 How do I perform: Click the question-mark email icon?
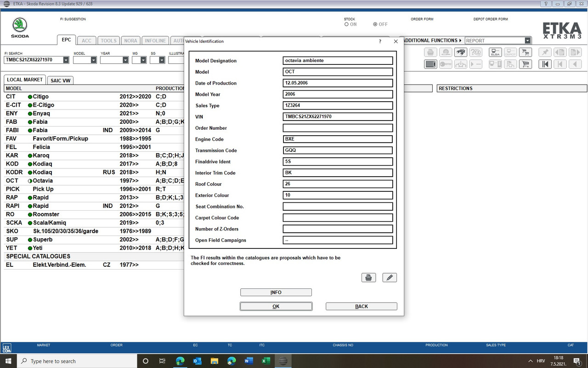476,52
